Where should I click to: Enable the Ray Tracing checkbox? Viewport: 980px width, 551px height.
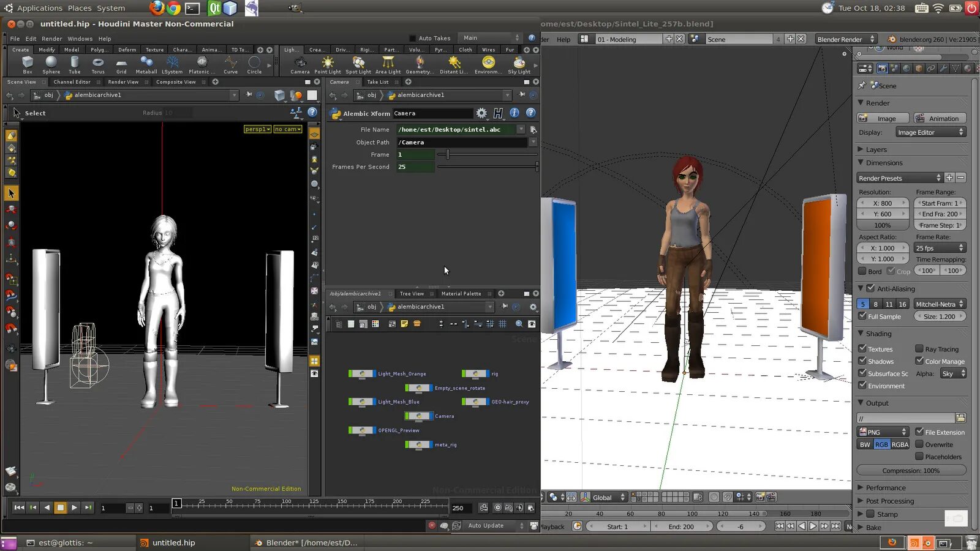point(919,349)
